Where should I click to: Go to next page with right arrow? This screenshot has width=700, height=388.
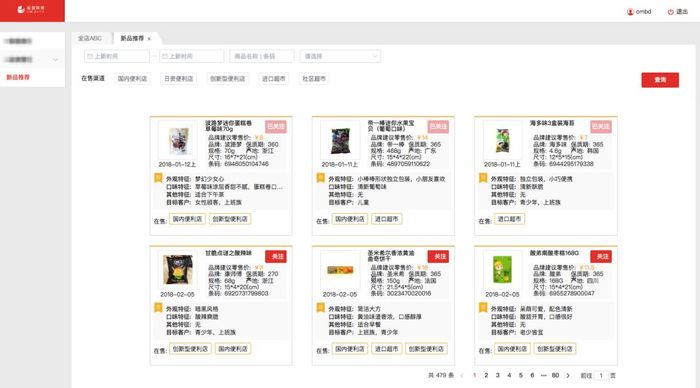tap(568, 375)
